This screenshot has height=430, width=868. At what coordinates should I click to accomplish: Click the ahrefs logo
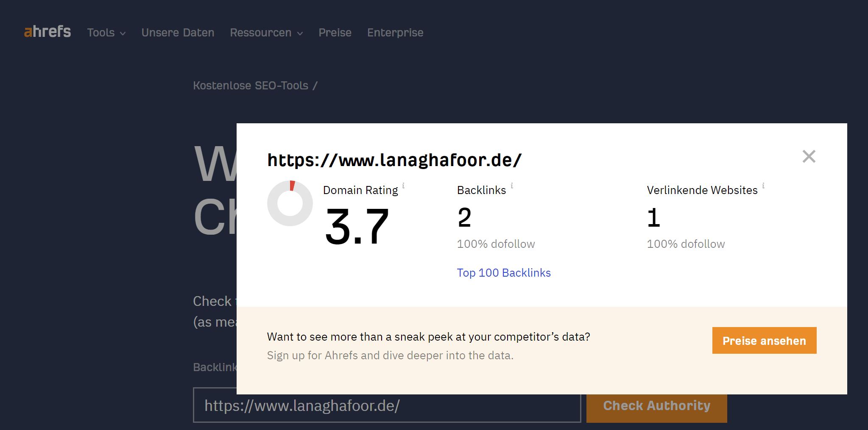[x=47, y=32]
